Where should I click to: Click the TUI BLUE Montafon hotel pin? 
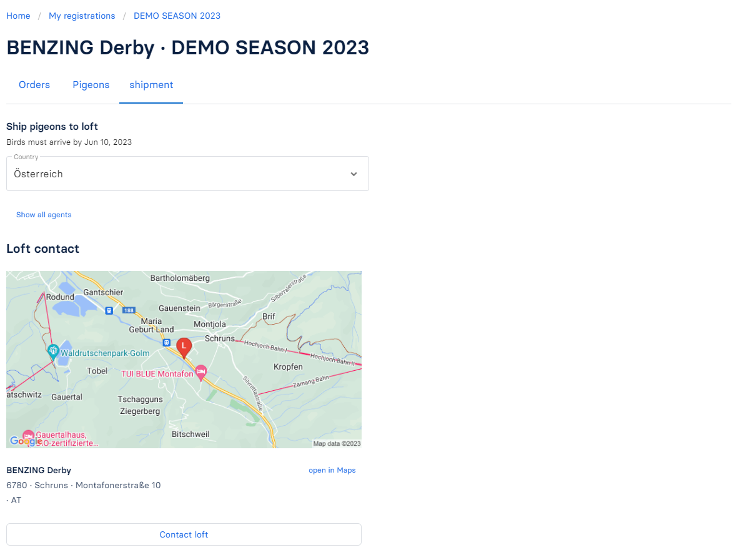[200, 373]
